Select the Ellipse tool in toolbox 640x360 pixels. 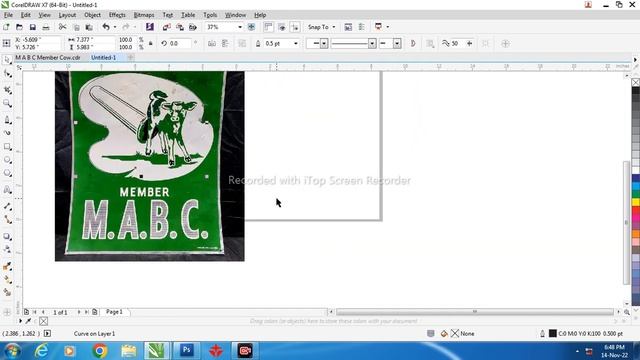coord(7,160)
